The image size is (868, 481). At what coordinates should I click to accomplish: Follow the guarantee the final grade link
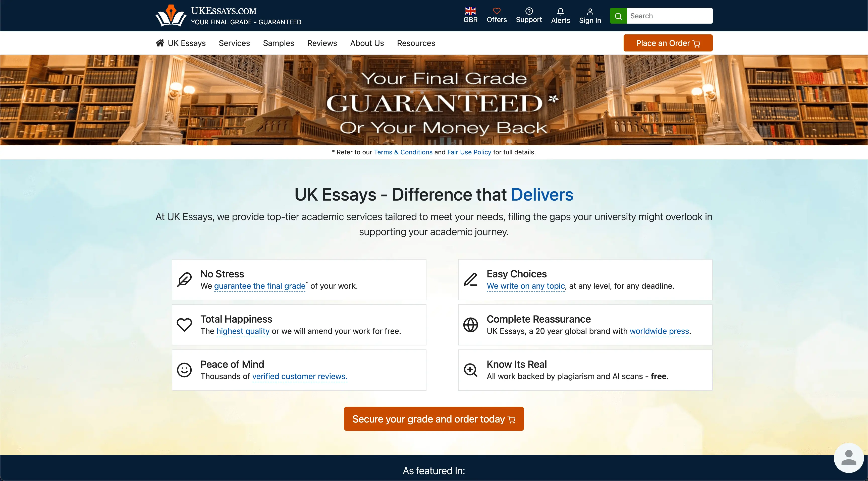[x=259, y=286]
